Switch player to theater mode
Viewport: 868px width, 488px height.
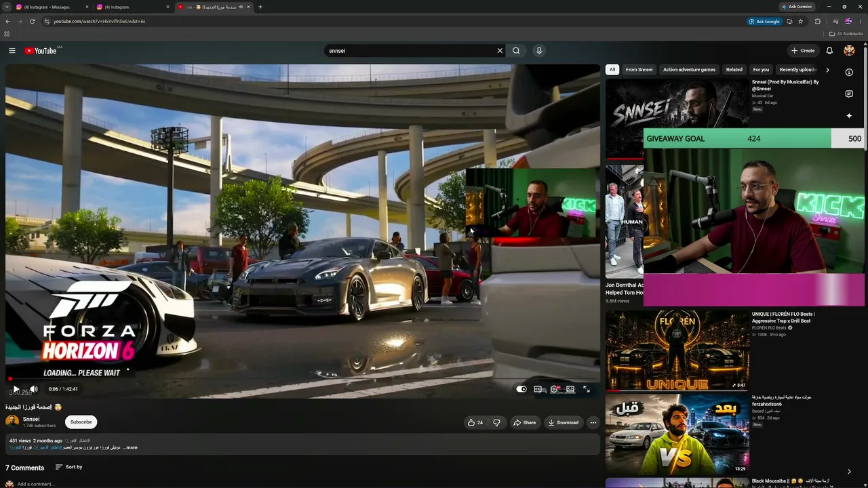pos(570,389)
